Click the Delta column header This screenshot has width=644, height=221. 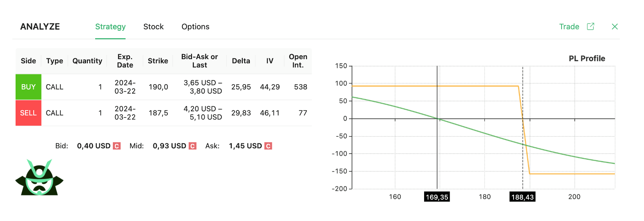tap(241, 61)
